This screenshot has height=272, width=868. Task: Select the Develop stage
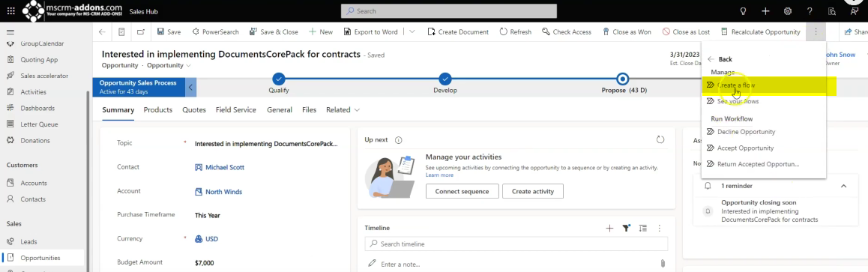coord(445,79)
